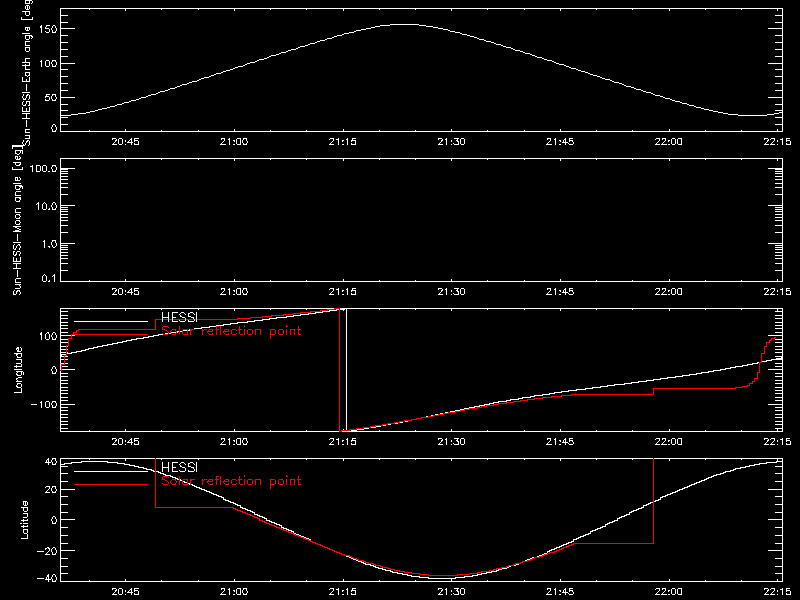Screen dimensions: 800x600
Task: Click the Longitude axis title
Action: click(x=18, y=370)
